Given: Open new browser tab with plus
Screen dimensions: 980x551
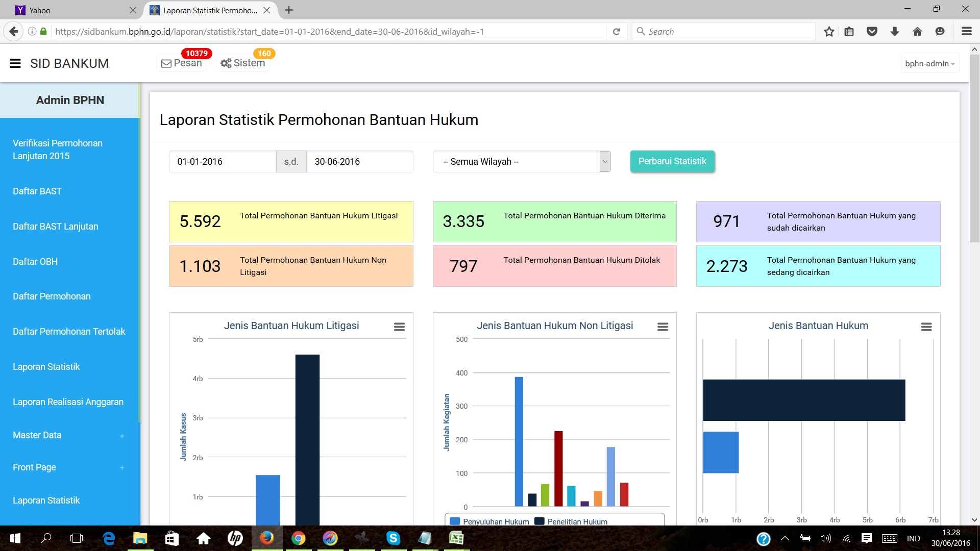Looking at the screenshot, I should (x=289, y=10).
